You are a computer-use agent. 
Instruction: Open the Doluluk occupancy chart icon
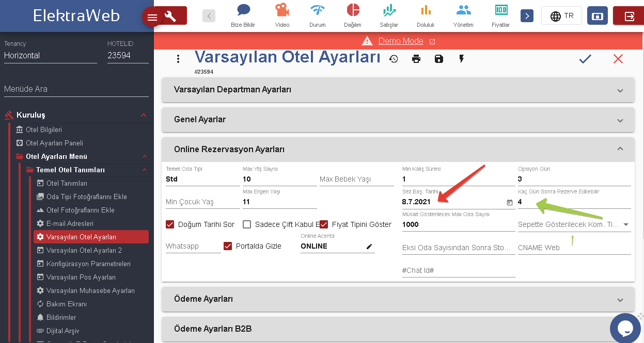[x=426, y=15]
